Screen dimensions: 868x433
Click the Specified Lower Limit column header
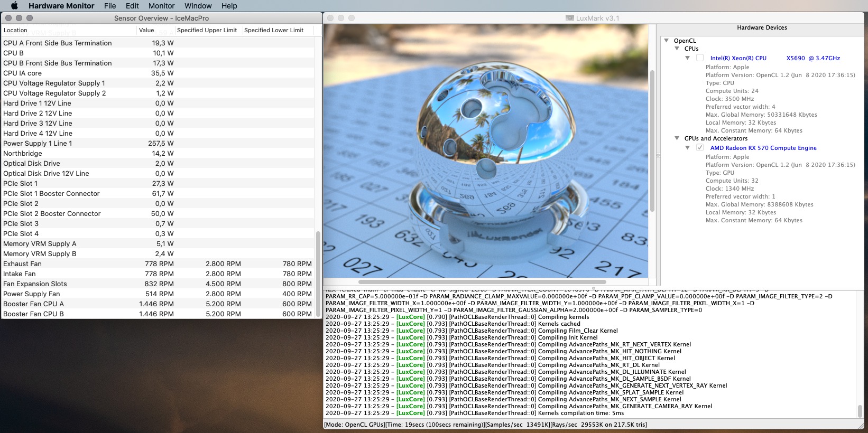click(278, 30)
